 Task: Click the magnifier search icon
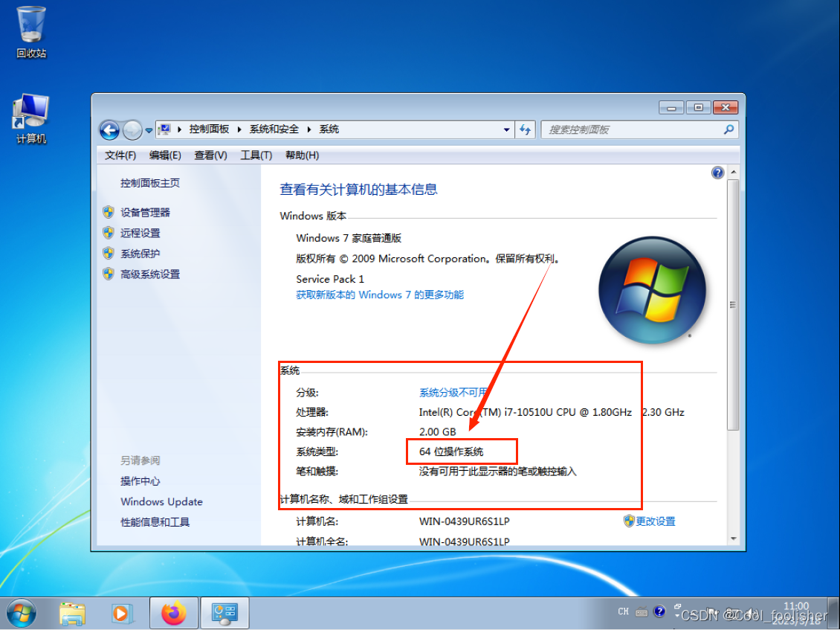[x=728, y=129]
